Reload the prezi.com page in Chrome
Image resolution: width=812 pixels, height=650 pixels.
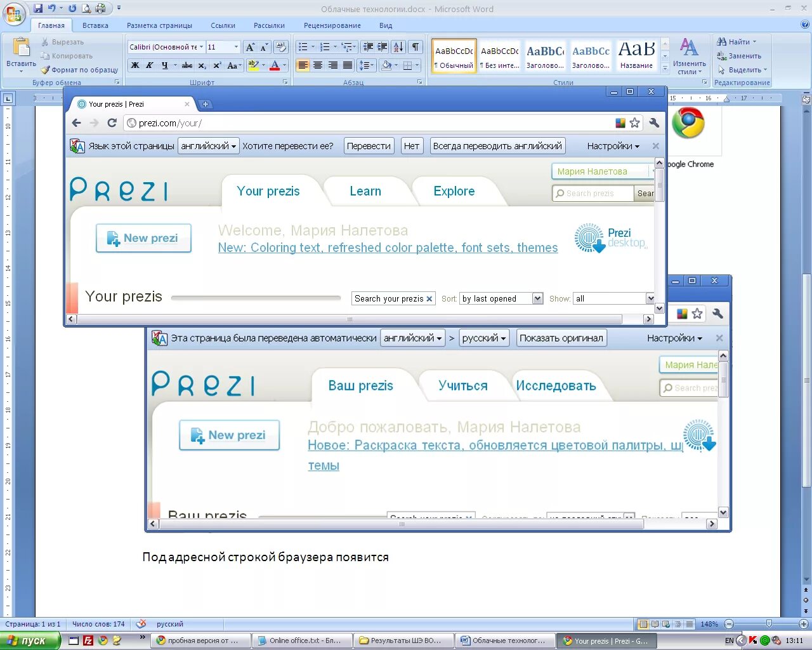click(112, 123)
